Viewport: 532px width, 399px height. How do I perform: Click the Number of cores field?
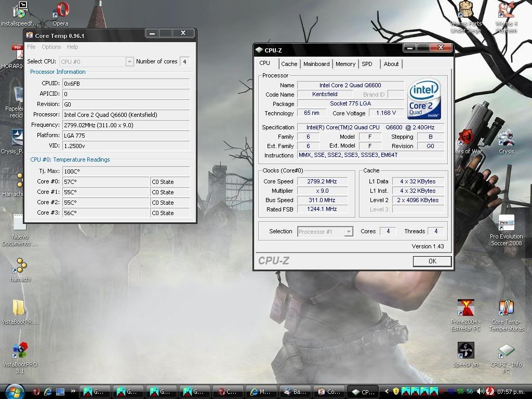click(x=184, y=62)
